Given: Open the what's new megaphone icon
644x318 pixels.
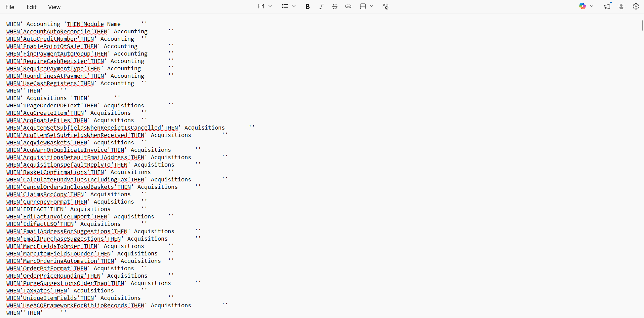Looking at the screenshot, I should [x=607, y=6].
